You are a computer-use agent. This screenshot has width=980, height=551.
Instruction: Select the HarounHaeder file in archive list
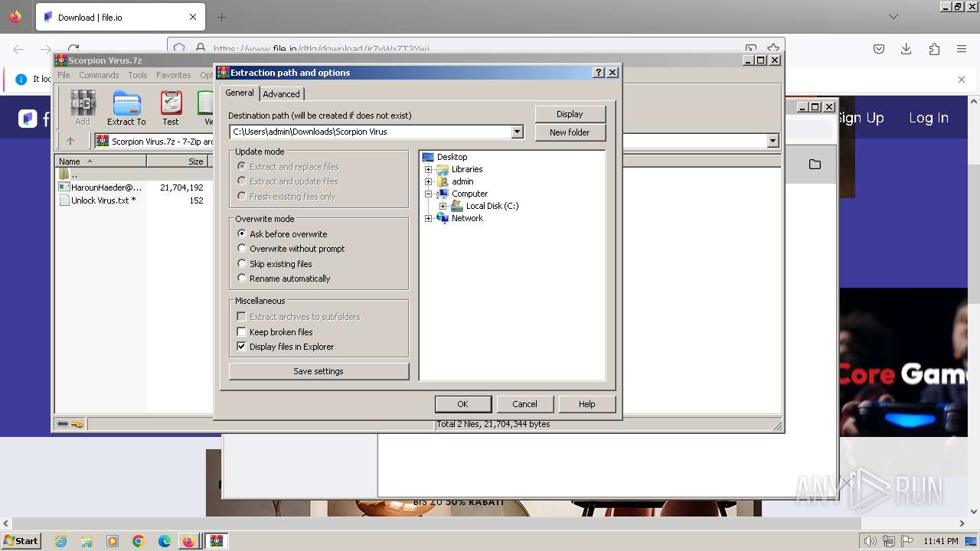[100, 187]
